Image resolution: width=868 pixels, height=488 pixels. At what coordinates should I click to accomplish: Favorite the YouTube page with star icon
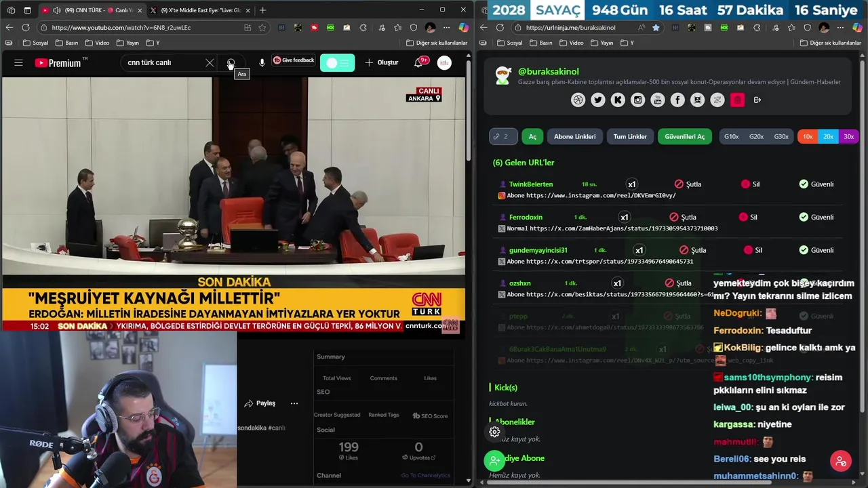(262, 27)
